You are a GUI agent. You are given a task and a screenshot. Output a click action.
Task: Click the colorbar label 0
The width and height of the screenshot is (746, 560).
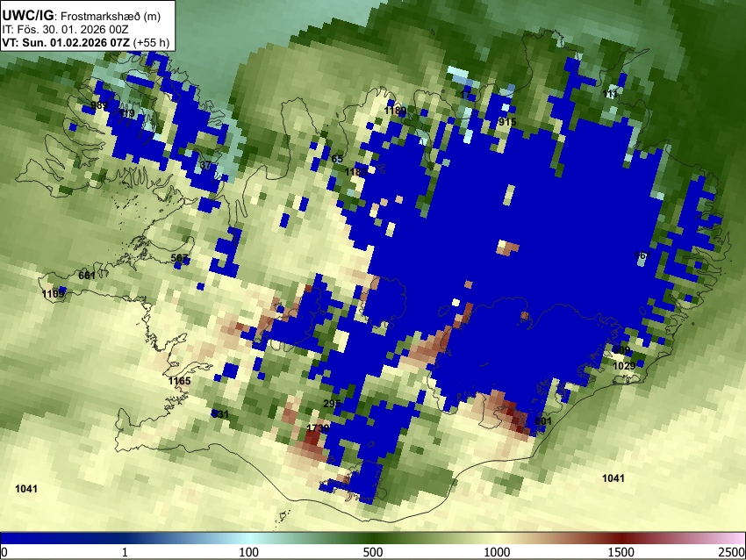tap(4, 552)
